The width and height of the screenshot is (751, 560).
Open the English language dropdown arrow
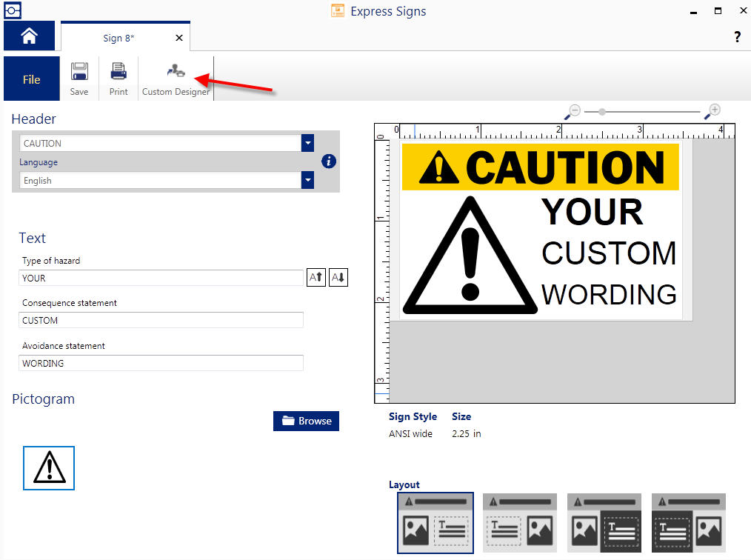307,180
